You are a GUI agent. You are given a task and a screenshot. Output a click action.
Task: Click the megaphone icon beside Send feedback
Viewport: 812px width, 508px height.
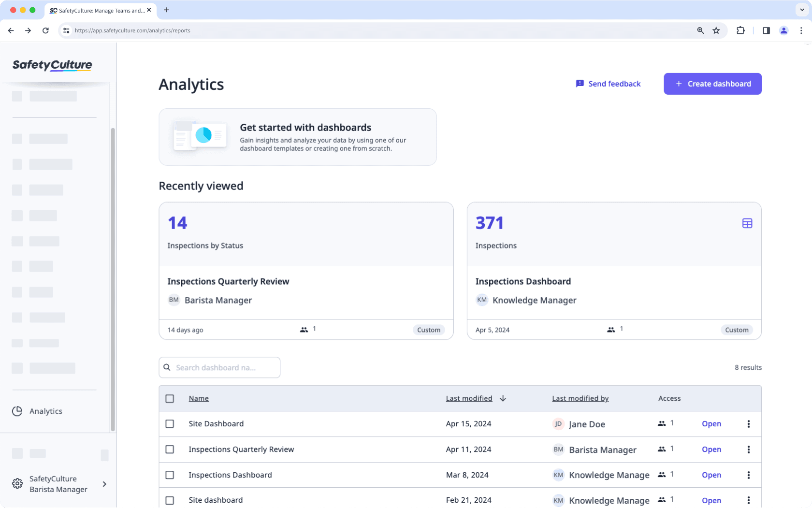tap(580, 84)
